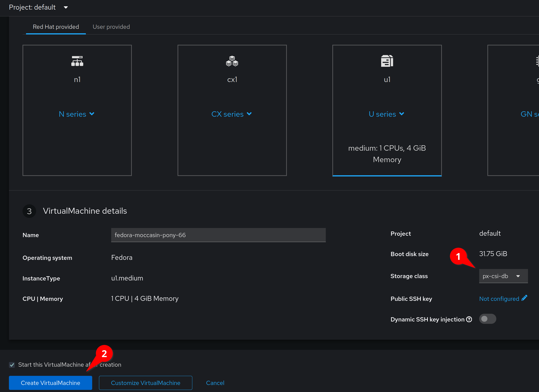Expand the N series dropdown
Viewport: 539px width, 392px height.
tap(76, 114)
